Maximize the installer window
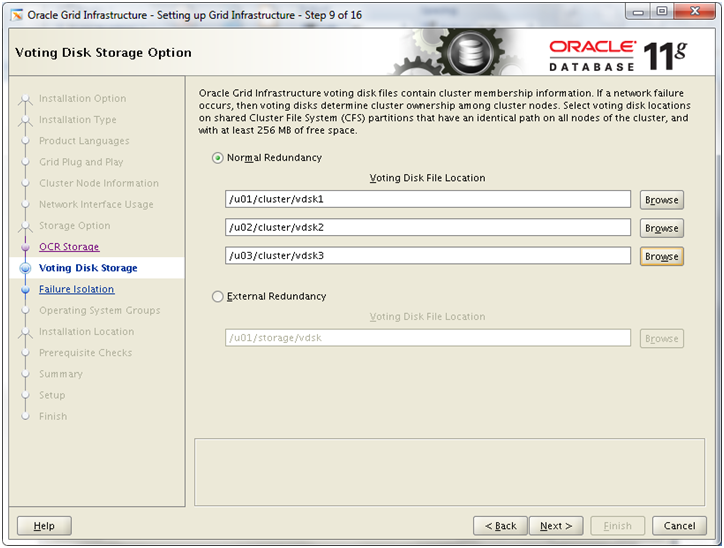The width and height of the screenshot is (724, 548). pos(662,12)
